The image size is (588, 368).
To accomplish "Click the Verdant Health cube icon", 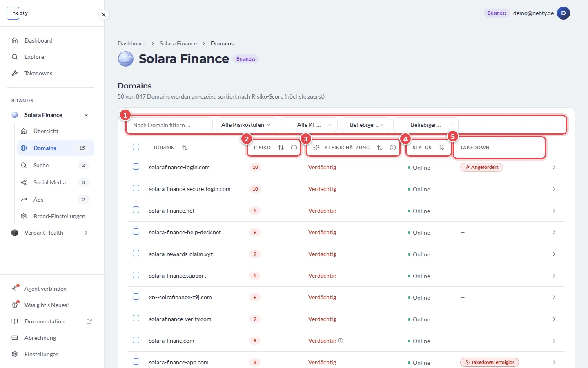I will pos(15,233).
